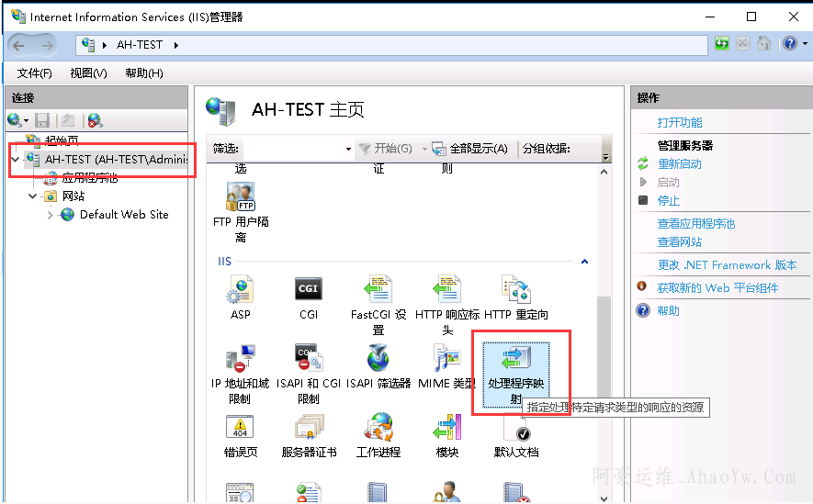
Task: Collapse the IIS group section
Action: (x=584, y=262)
